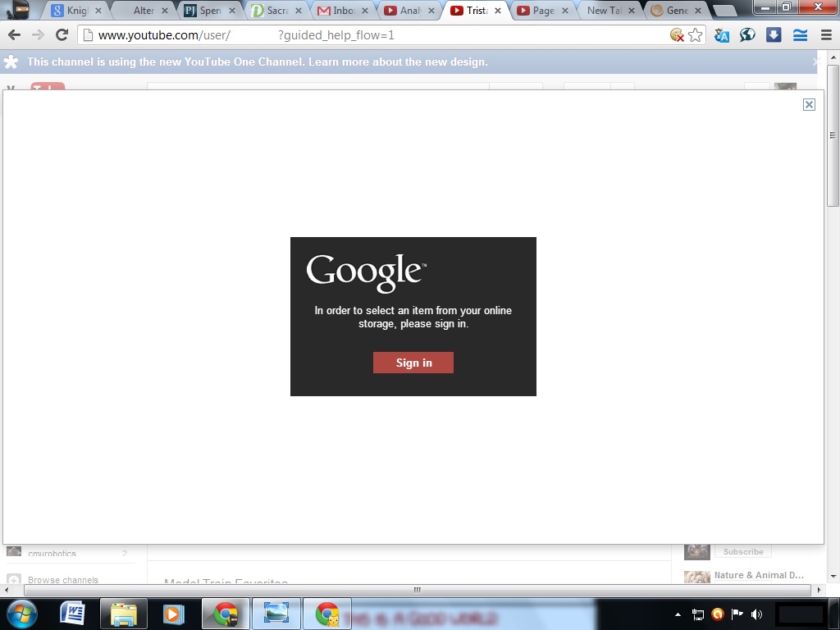Click the browser forward arrow
The height and width of the screenshot is (630, 840).
[38, 35]
